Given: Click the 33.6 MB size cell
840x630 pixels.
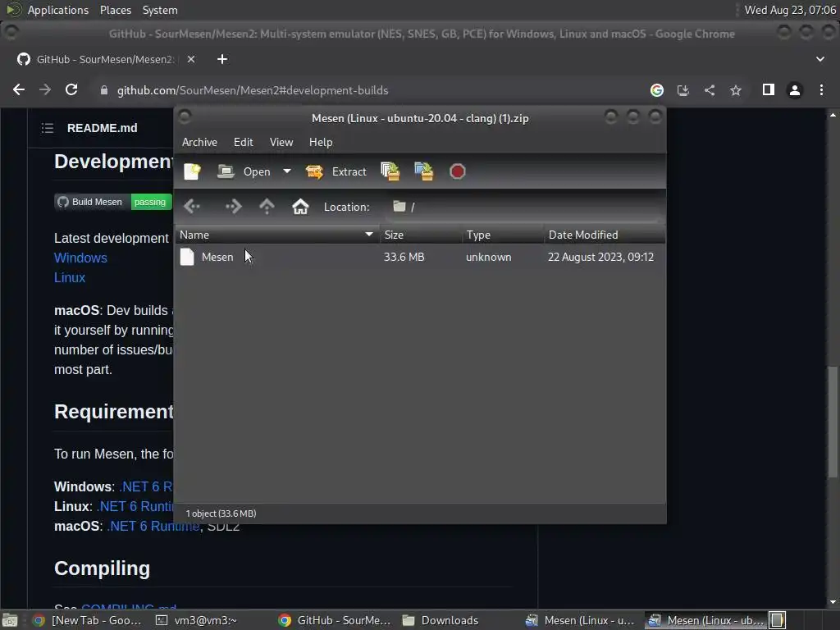Looking at the screenshot, I should (404, 257).
